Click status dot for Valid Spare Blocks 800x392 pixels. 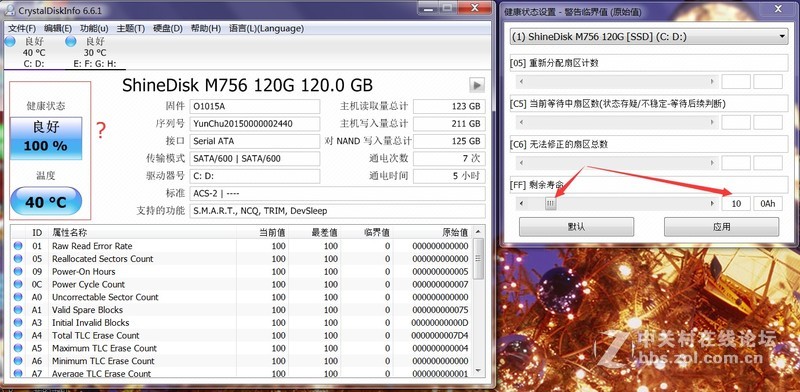(x=18, y=309)
